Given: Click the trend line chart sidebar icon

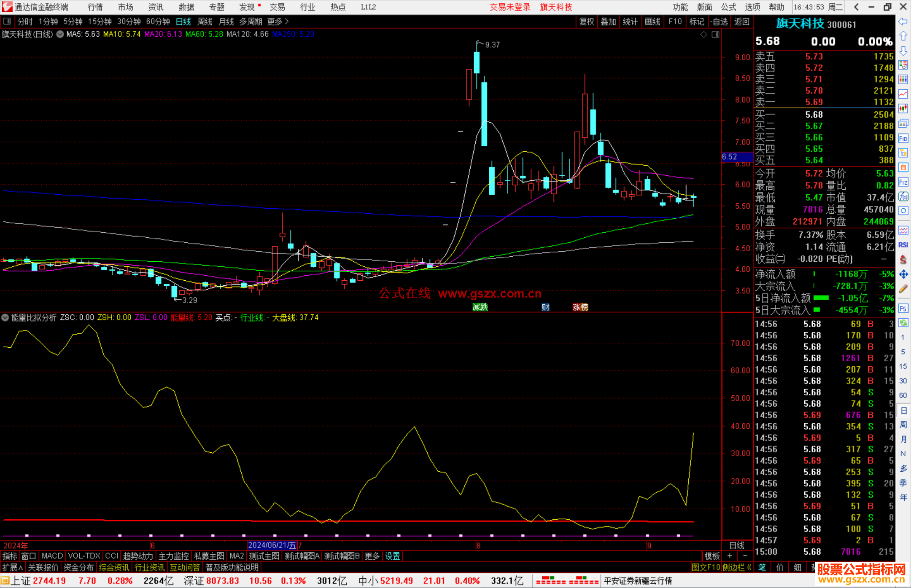Looking at the screenshot, I should (903, 94).
